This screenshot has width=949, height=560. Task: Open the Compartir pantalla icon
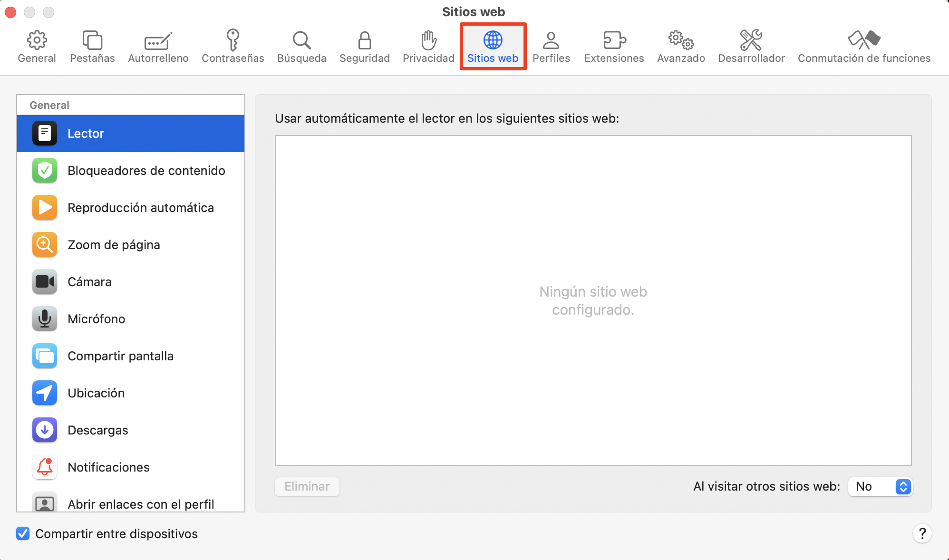pyautogui.click(x=44, y=356)
